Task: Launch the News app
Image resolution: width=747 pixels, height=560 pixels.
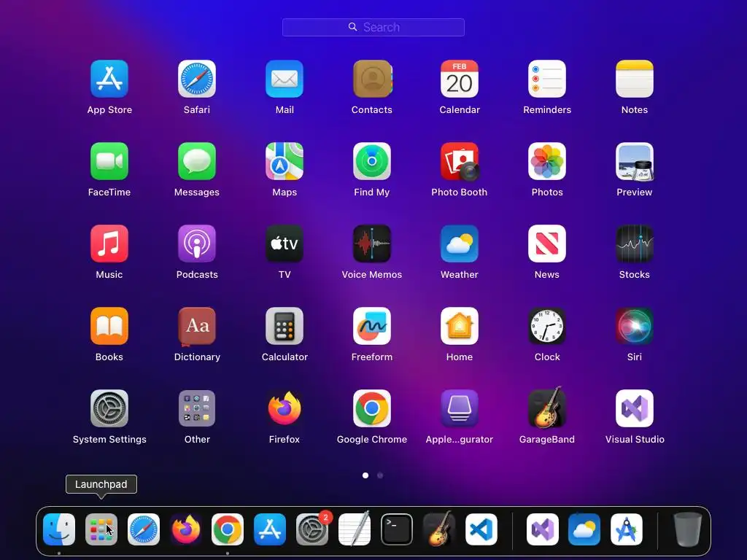Action: point(547,244)
